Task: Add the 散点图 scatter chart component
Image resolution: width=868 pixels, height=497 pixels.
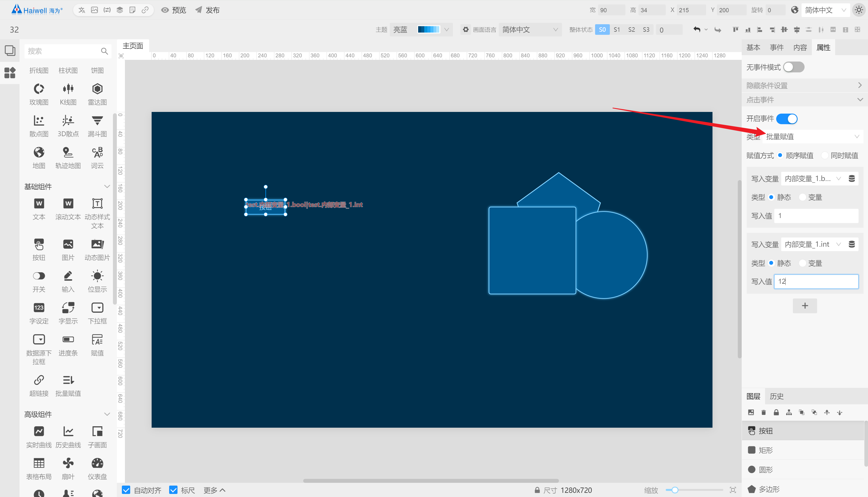Action: point(39,126)
